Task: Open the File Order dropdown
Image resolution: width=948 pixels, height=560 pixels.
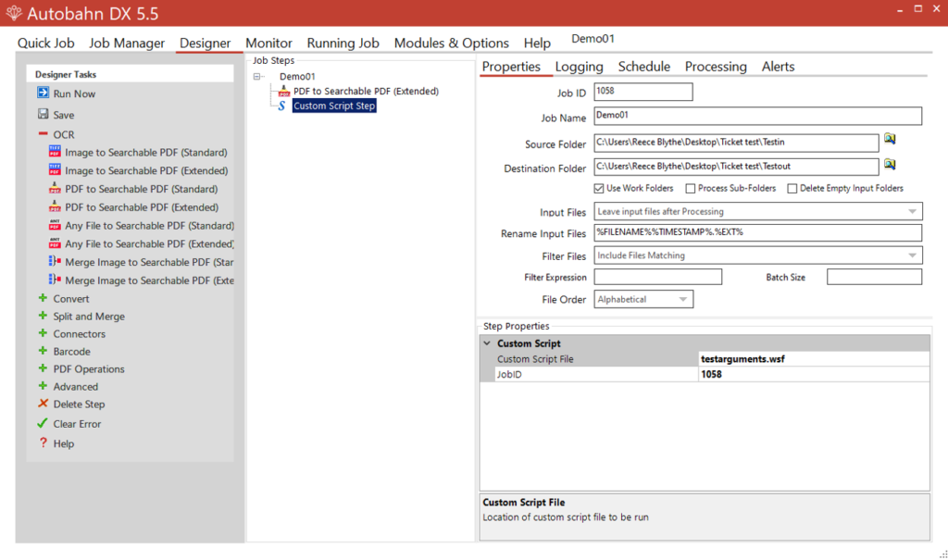Action: (x=682, y=300)
